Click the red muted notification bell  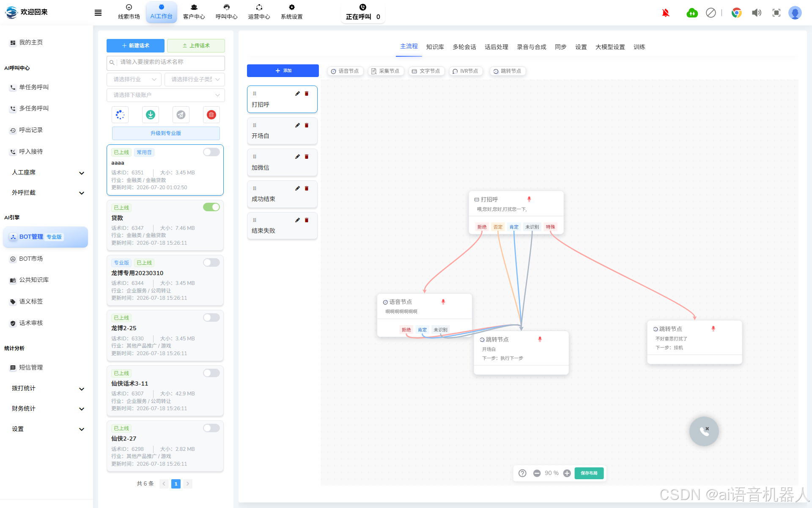pos(666,13)
